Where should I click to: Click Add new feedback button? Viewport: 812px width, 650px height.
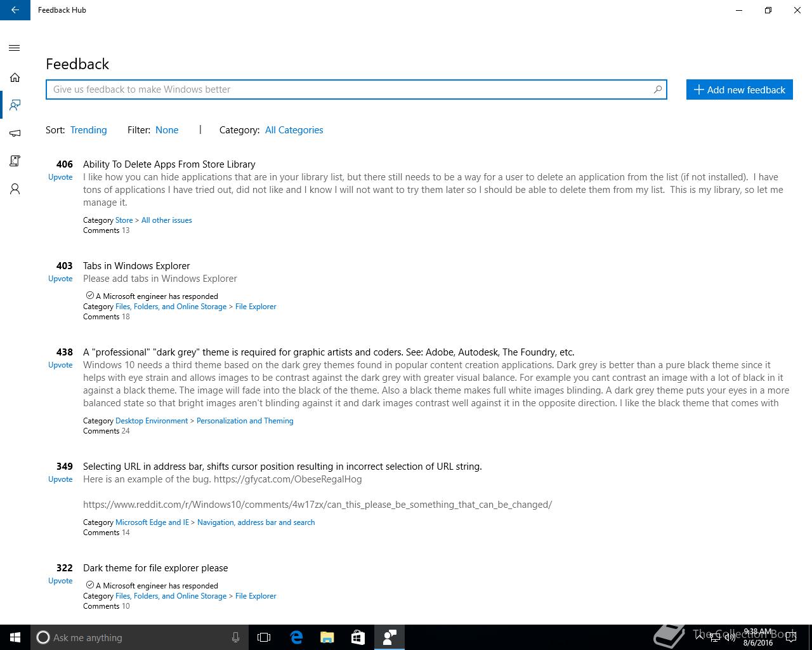[x=740, y=90]
